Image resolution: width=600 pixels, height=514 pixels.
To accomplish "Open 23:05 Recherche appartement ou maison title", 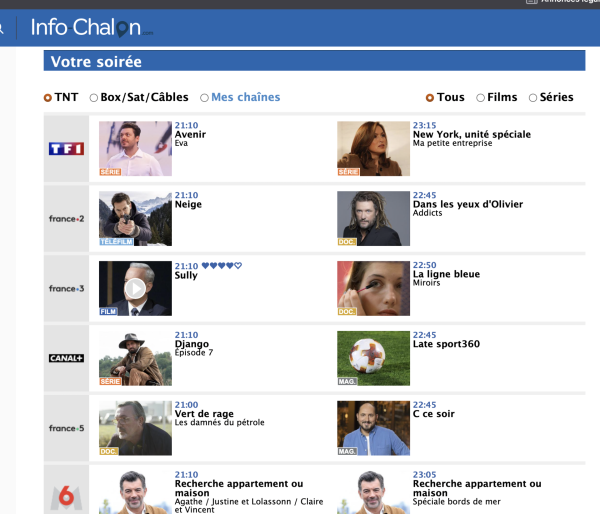I will pyautogui.click(x=477, y=488).
